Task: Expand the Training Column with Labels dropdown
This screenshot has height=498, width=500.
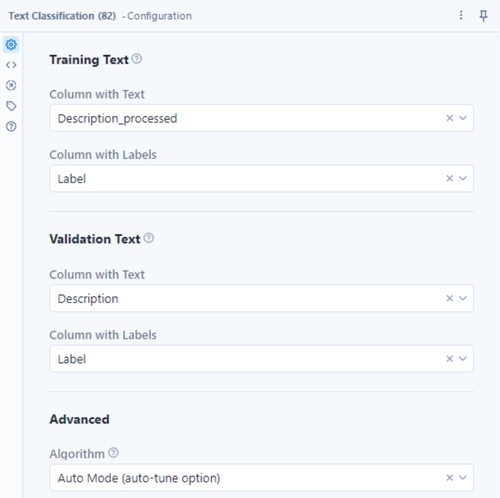Action: click(463, 178)
